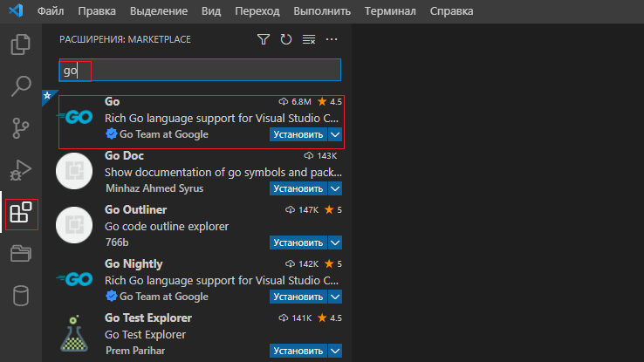The height and width of the screenshot is (362, 644).
Task: Open the Правка menu
Action: point(97,11)
